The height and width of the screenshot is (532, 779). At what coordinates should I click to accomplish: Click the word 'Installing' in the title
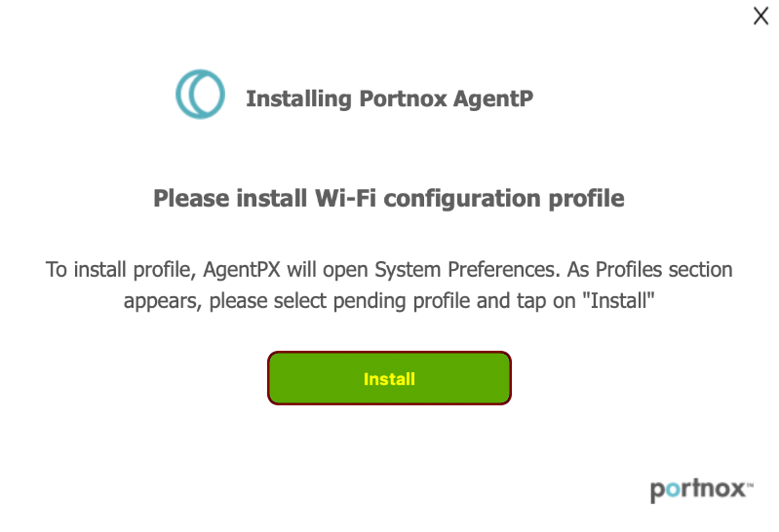[x=299, y=98]
